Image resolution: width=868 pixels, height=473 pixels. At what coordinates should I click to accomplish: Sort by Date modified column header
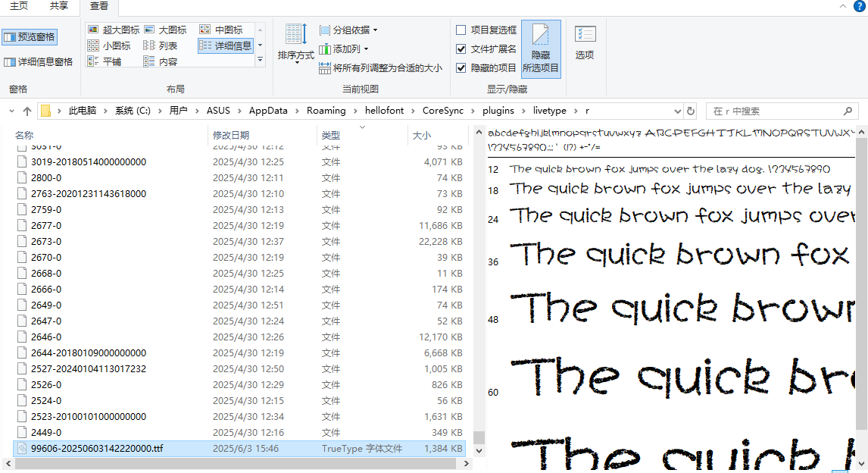tap(262, 135)
